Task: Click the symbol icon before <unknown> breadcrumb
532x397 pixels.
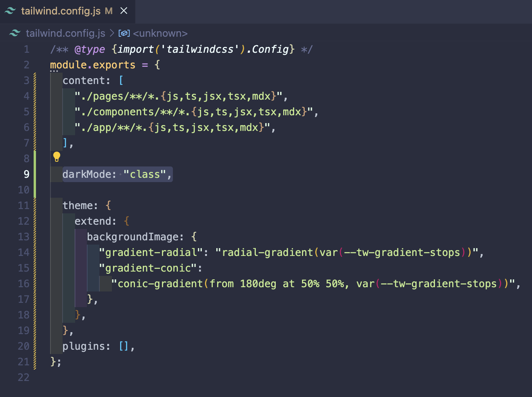Action: pyautogui.click(x=124, y=33)
